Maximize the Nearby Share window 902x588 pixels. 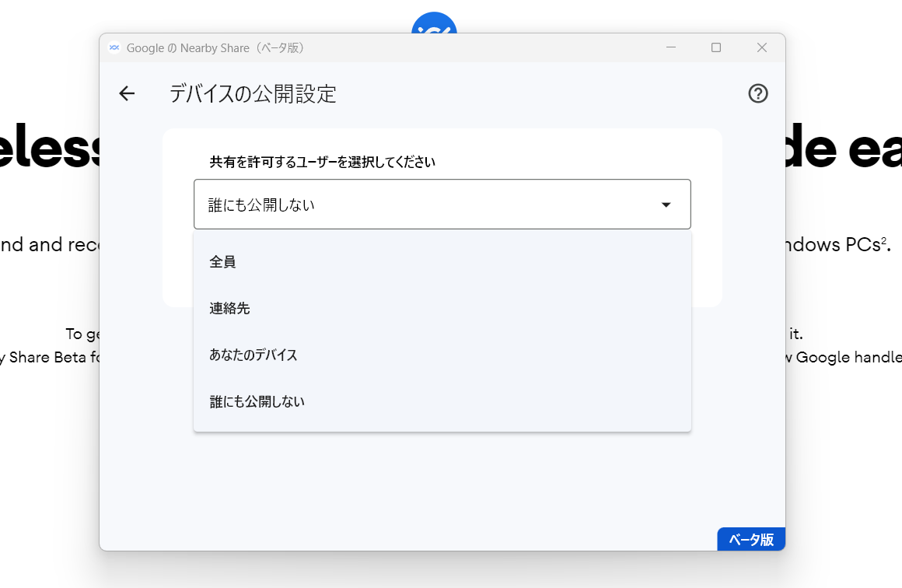coord(715,47)
